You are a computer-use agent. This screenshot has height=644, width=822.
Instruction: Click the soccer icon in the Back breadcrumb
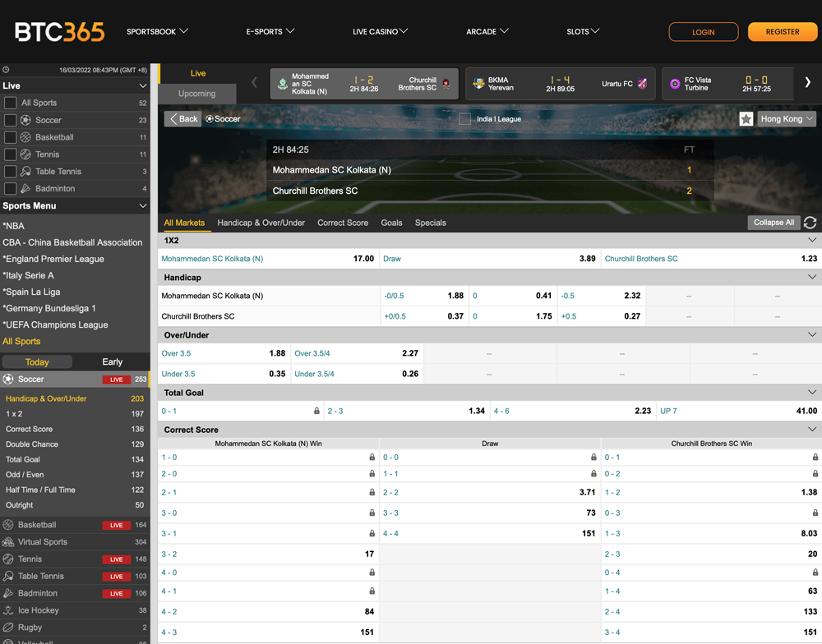[209, 119]
